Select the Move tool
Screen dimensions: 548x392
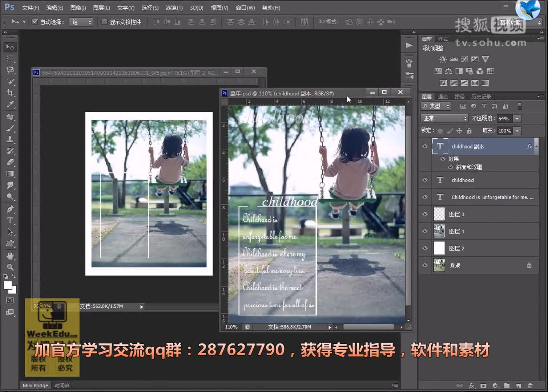click(10, 46)
